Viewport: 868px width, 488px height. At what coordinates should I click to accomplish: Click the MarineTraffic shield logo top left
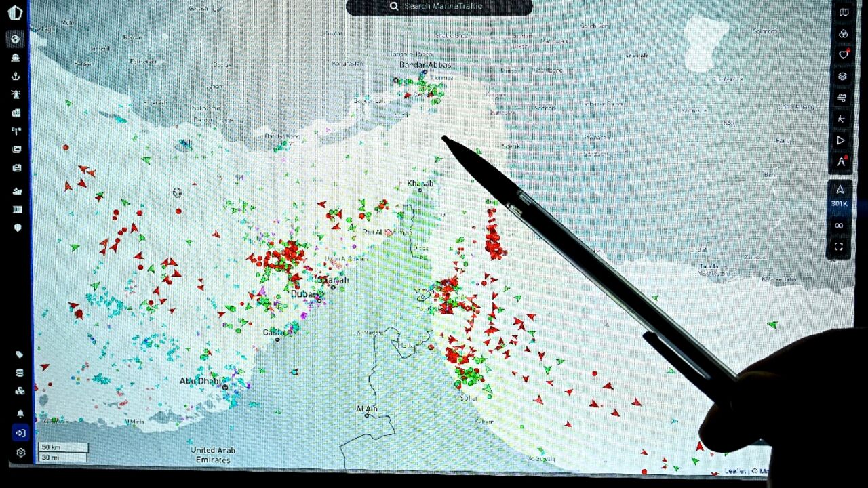pos(15,13)
